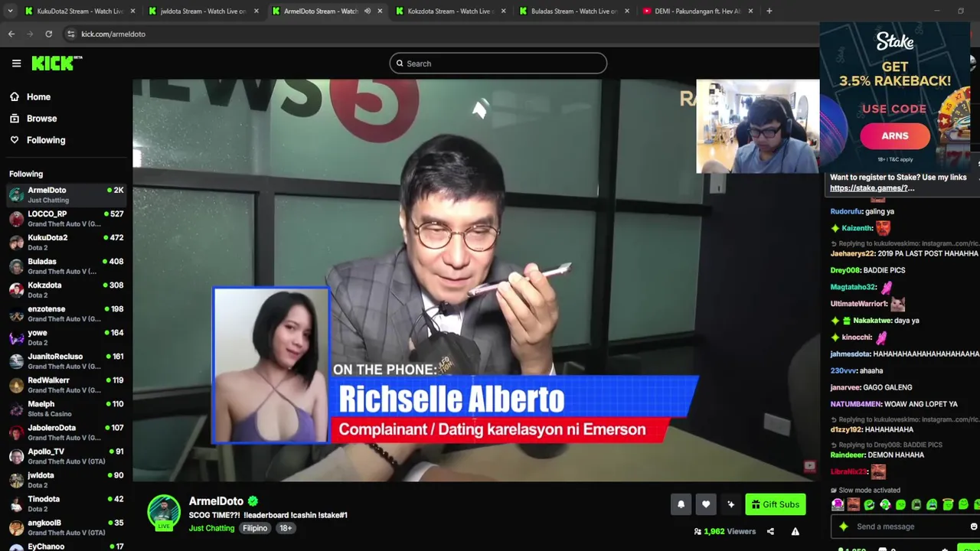Toggle the follow heart button
The height and width of the screenshot is (551, 980).
click(706, 504)
